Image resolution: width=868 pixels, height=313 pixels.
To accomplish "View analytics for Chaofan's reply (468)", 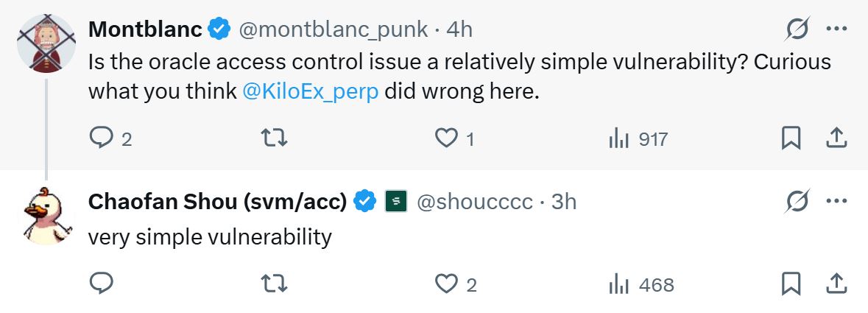I will tap(617, 284).
